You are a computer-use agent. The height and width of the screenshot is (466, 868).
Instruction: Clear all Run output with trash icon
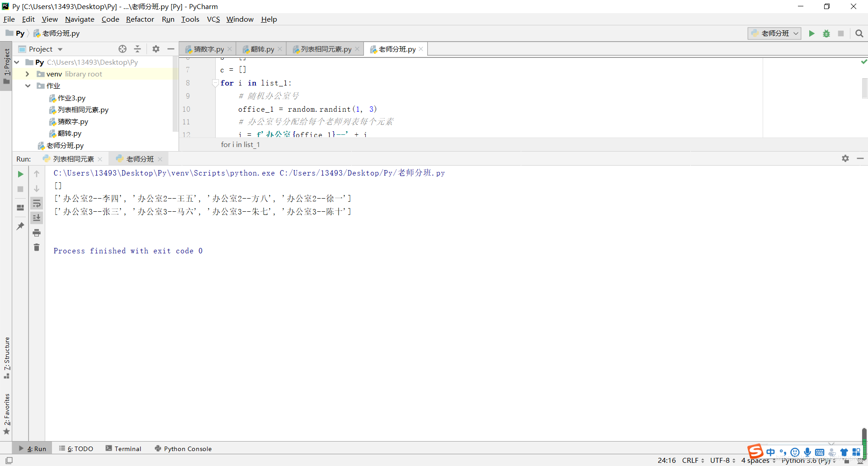(37, 247)
